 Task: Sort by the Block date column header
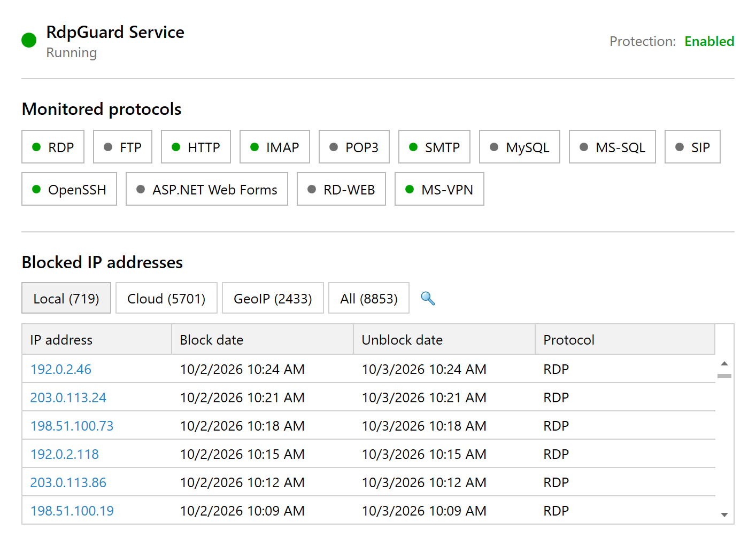pos(263,339)
